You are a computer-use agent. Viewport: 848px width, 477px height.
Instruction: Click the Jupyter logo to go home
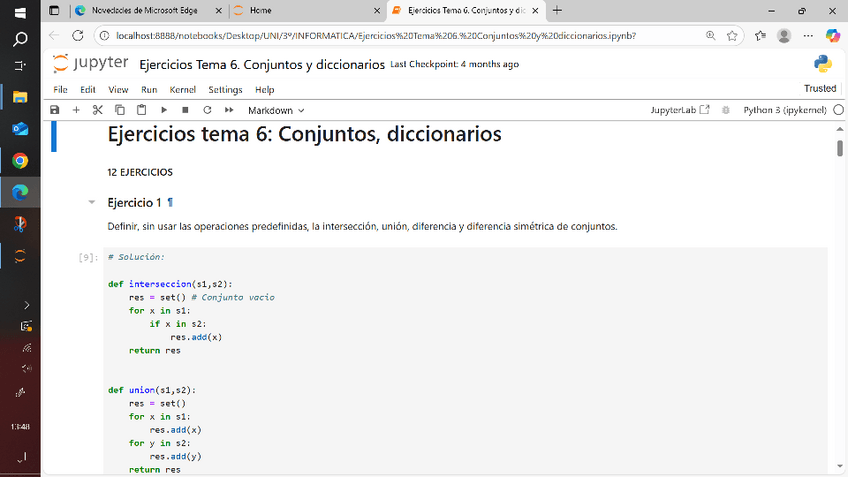pyautogui.click(x=91, y=64)
